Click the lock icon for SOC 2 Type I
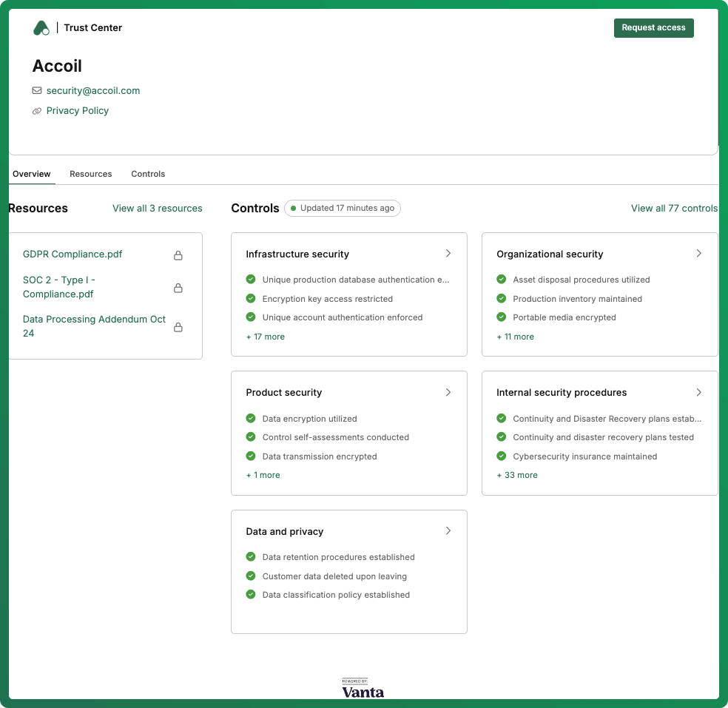The height and width of the screenshot is (708, 728). (178, 288)
